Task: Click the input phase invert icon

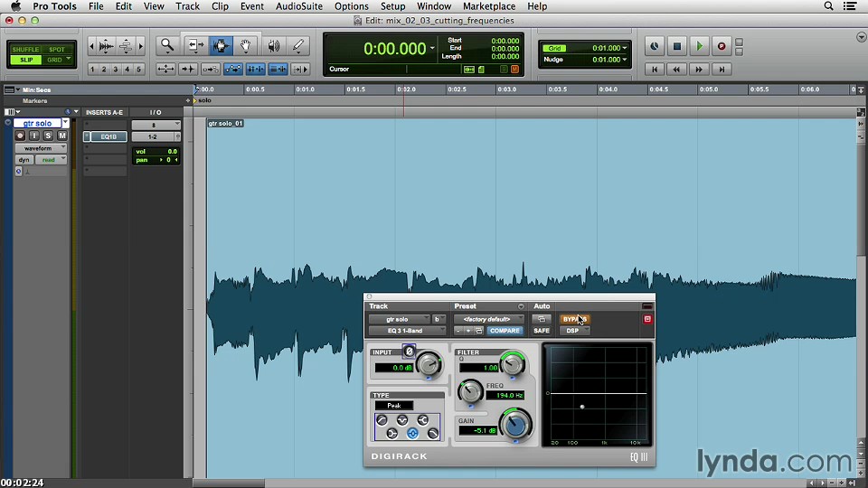Action: tap(409, 351)
